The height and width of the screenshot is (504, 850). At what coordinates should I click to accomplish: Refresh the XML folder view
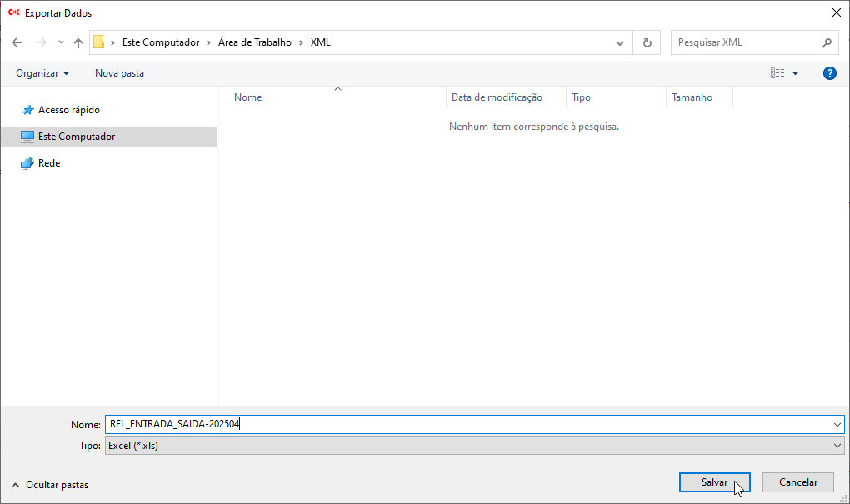tap(647, 42)
